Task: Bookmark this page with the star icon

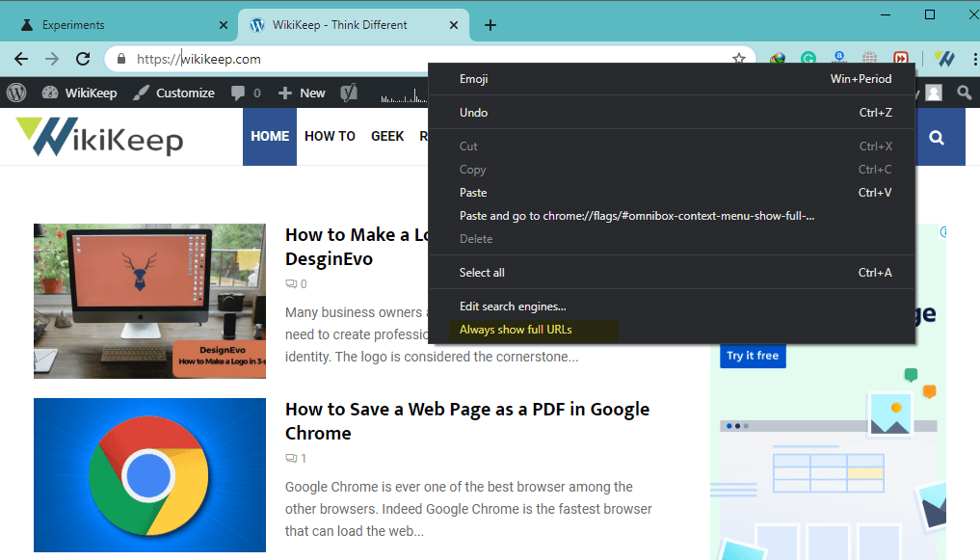Action: coord(739,58)
